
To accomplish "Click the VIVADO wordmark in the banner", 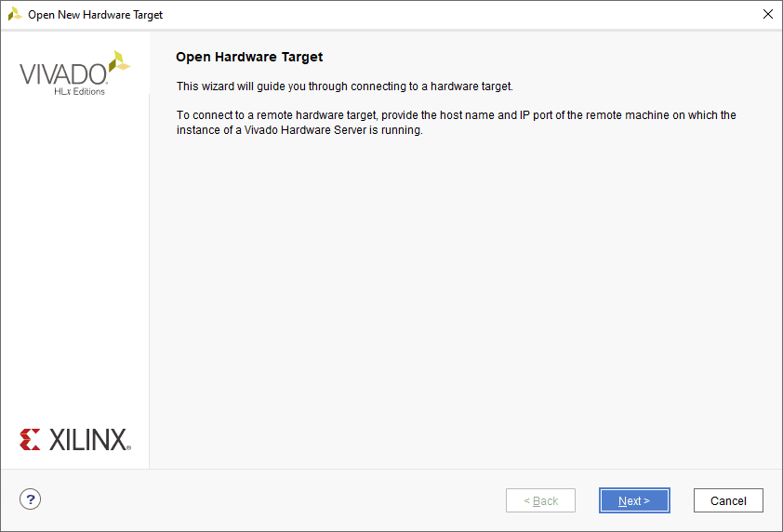I will (63, 73).
